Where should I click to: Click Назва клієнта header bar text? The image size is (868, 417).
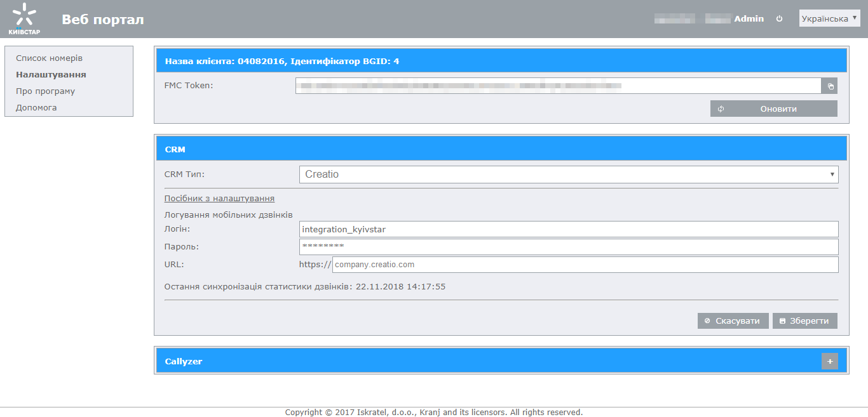282,61
